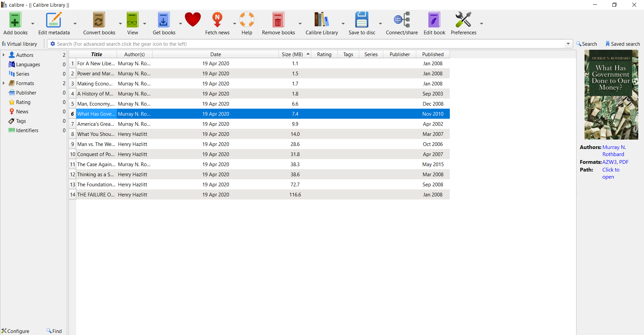Viewport: 644px width, 335px height.
Task: Click in the search input field
Action: (x=310, y=44)
